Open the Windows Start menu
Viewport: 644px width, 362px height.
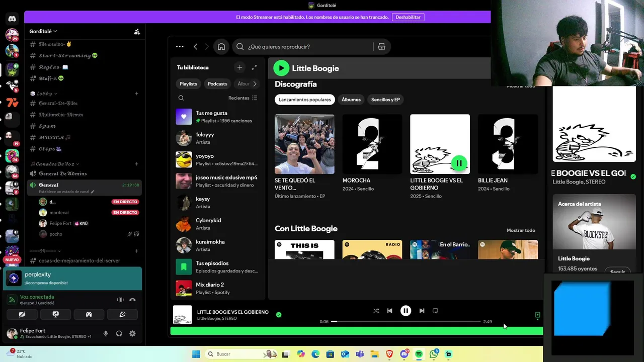point(196,354)
